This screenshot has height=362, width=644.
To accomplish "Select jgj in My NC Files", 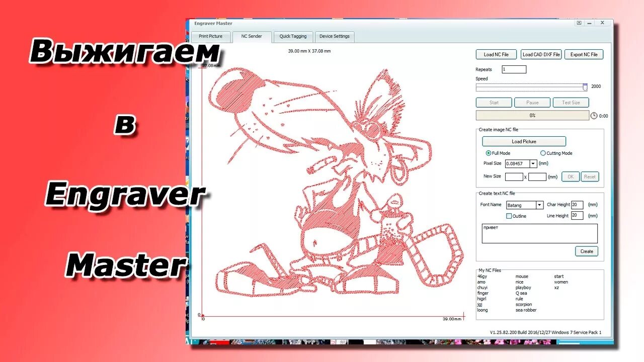I will pyautogui.click(x=480, y=305).
